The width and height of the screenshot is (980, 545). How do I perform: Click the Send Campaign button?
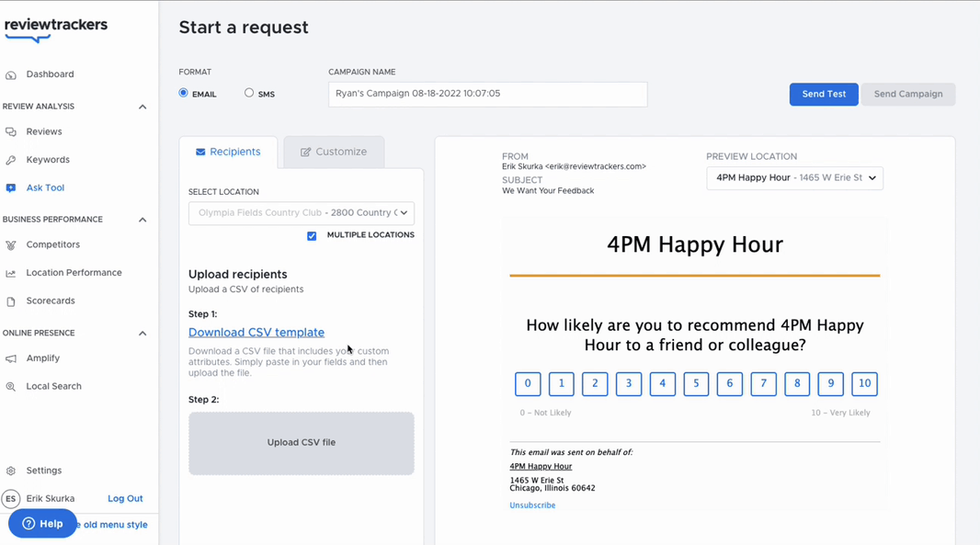908,95
